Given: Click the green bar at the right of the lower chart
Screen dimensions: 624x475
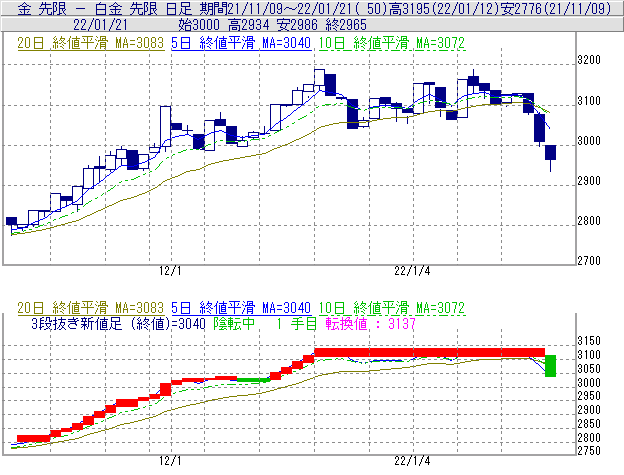Looking at the screenshot, I should [x=550, y=366].
